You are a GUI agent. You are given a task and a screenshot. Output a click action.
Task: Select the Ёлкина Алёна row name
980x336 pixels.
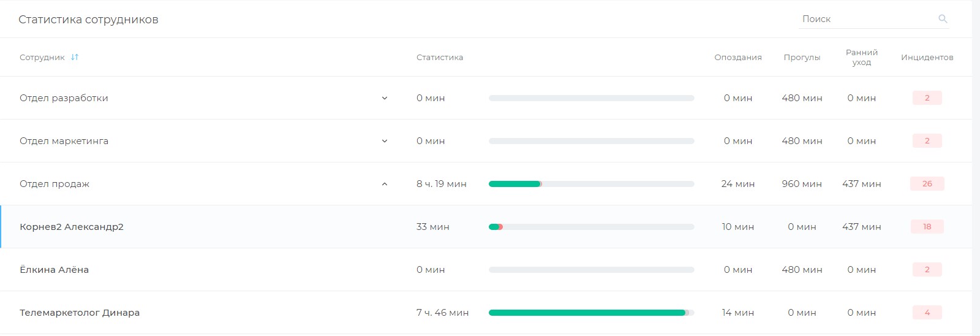click(54, 270)
